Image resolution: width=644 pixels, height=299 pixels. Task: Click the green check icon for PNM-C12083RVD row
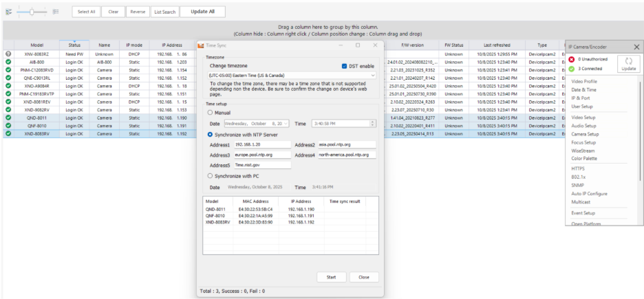(8, 69)
